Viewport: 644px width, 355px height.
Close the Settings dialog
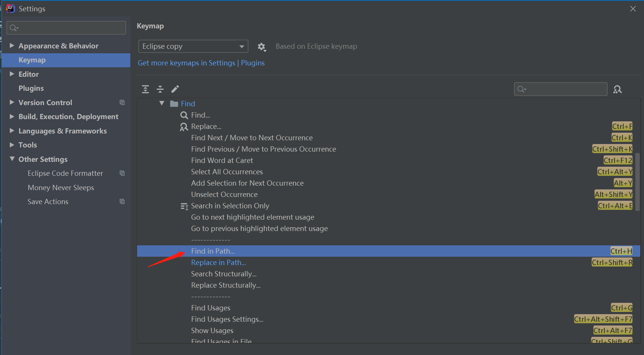[633, 9]
